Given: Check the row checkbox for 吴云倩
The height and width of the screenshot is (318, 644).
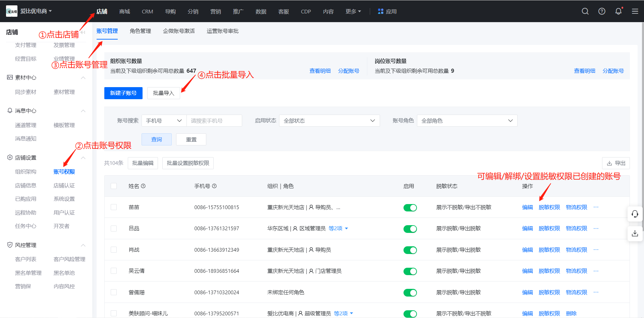Looking at the screenshot, I should click(114, 271).
